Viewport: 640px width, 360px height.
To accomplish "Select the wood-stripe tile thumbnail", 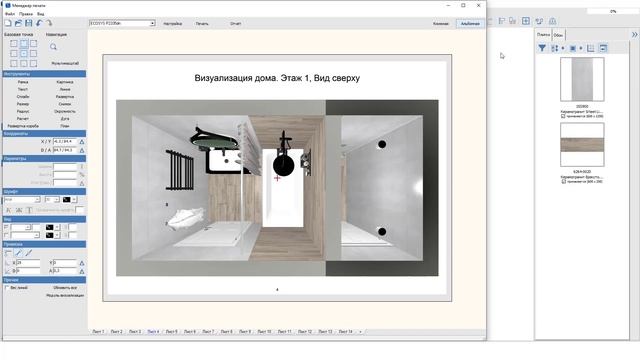I will click(582, 145).
